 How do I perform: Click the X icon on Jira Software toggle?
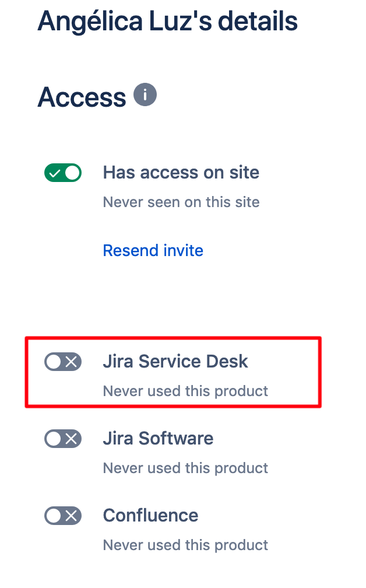70,439
